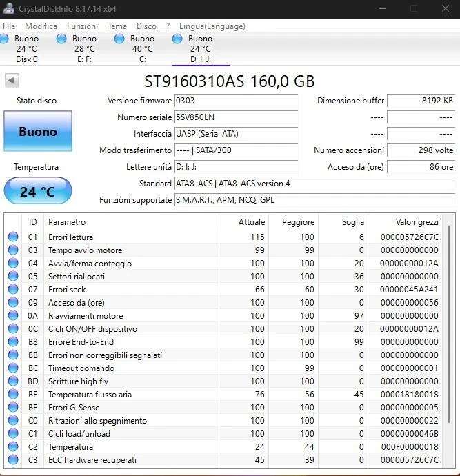The width and height of the screenshot is (460, 476).
Task: Click raw value 00000045A241 for Errori seek
Action: click(409, 289)
